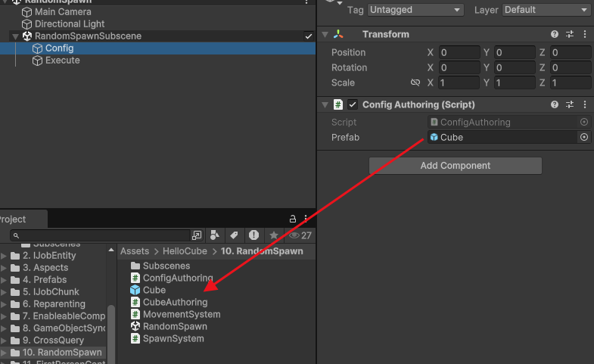Image resolution: width=594 pixels, height=364 pixels.
Task: Open the search in window button
Action: click(197, 235)
